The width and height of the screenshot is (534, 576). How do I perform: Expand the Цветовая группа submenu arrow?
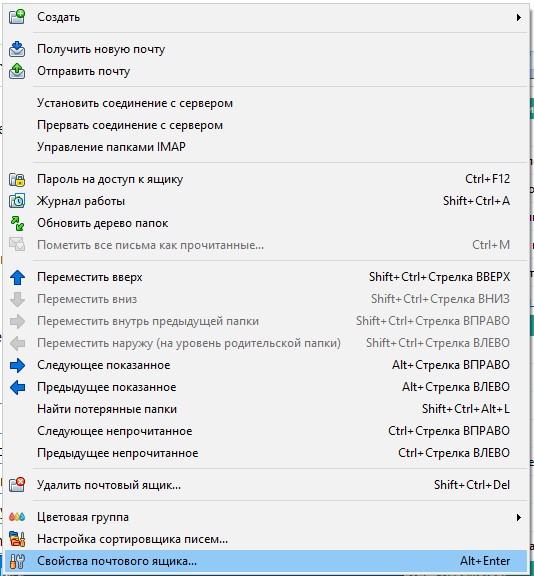click(519, 517)
